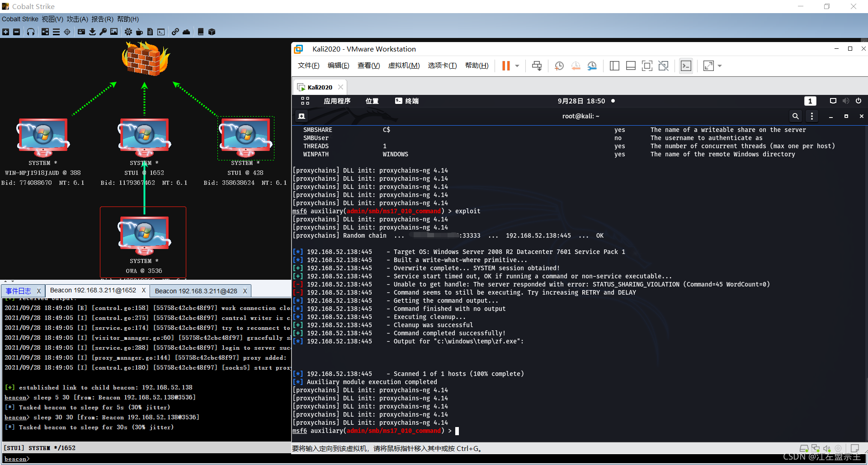Toggle VMware library sidebar icon
This screenshot has width=868, height=465.
click(x=614, y=66)
